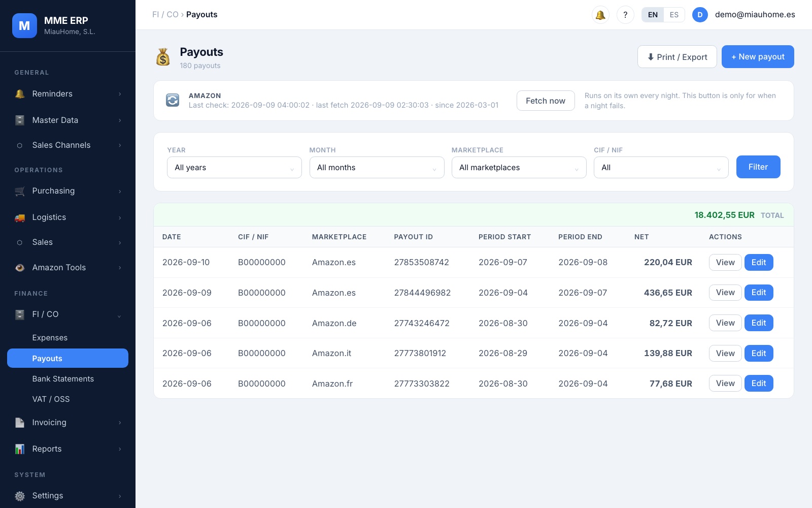Viewport: 812px width, 508px height.
Task: Click the Invoicing document icon
Action: click(x=20, y=423)
